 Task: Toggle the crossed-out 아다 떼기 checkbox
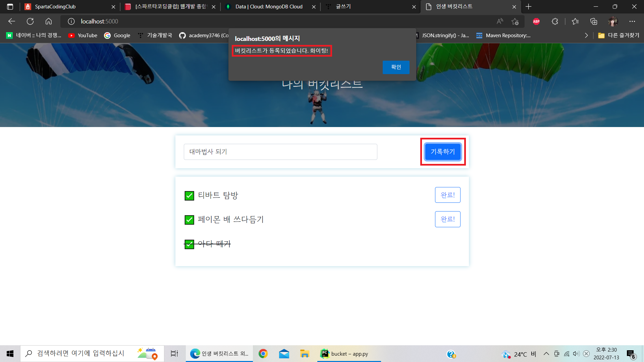189,244
